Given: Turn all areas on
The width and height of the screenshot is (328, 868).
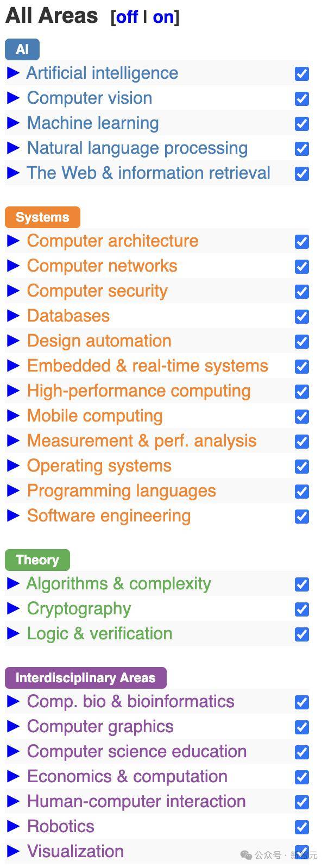Looking at the screenshot, I should (163, 17).
